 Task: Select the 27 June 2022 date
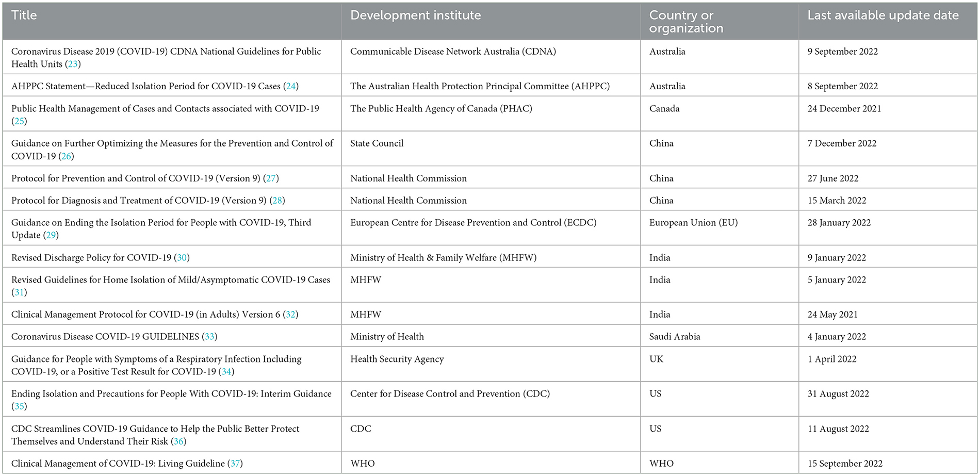pos(833,178)
